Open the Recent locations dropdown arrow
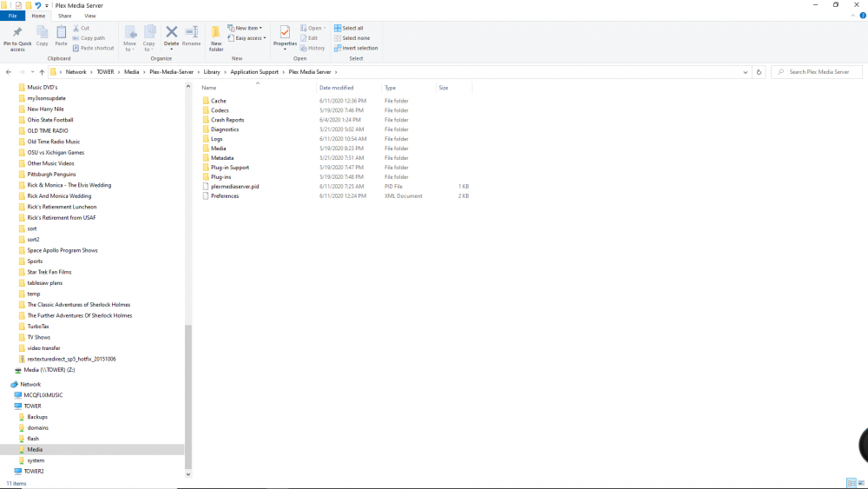Image resolution: width=868 pixels, height=489 pixels. pos(32,72)
